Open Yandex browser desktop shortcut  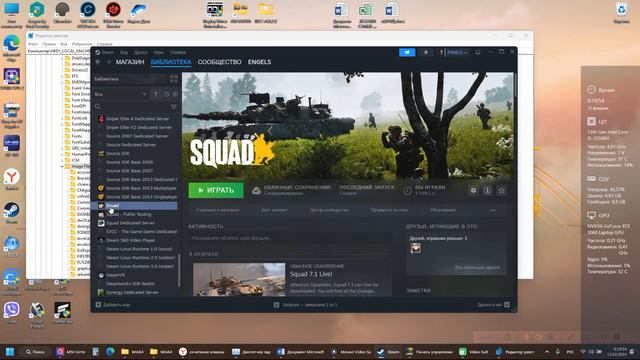tap(11, 180)
